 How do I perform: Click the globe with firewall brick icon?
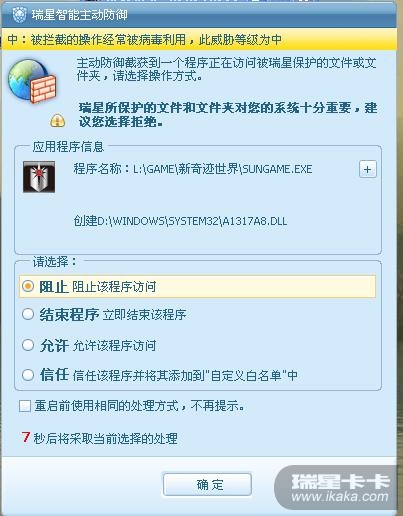click(32, 81)
